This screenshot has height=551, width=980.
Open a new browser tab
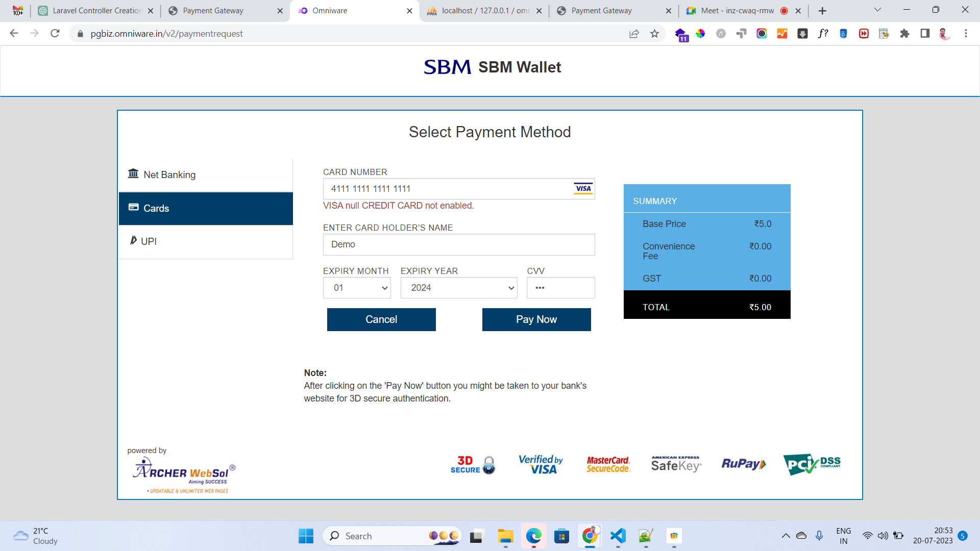822,11
